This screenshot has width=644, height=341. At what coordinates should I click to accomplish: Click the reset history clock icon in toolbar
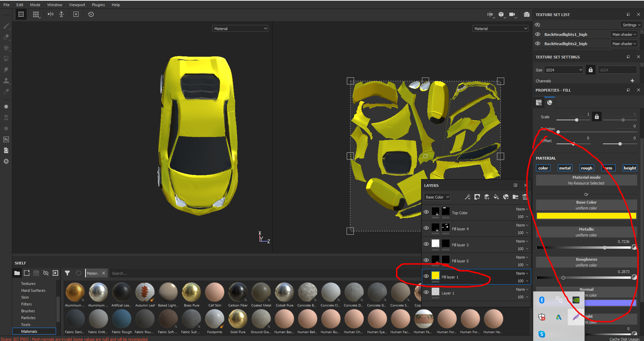(x=91, y=14)
